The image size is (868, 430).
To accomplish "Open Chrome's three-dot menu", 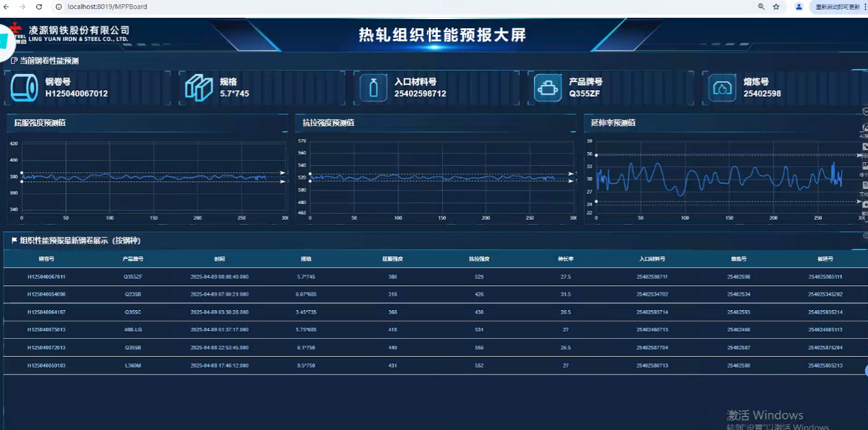I will (x=863, y=7).
